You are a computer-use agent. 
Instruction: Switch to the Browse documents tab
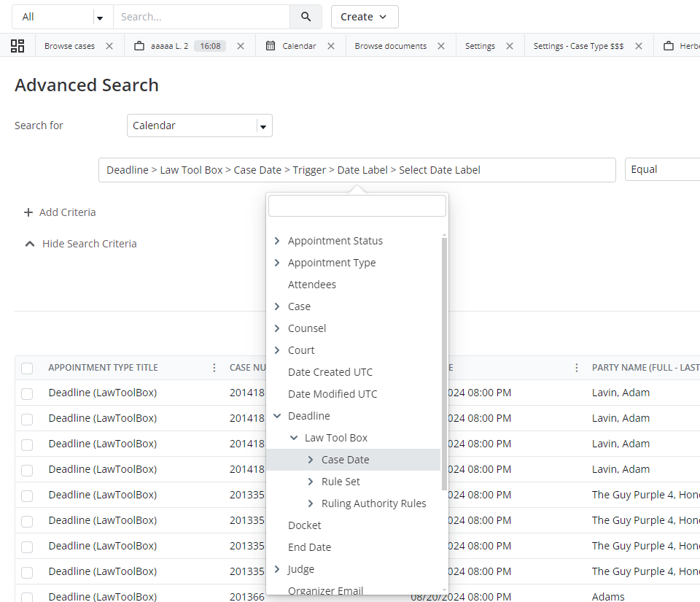pyautogui.click(x=391, y=46)
